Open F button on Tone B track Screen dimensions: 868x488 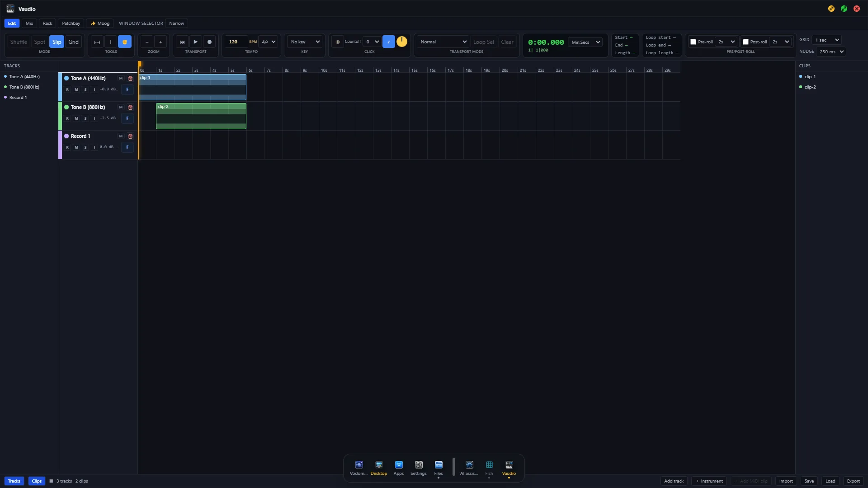(127, 118)
